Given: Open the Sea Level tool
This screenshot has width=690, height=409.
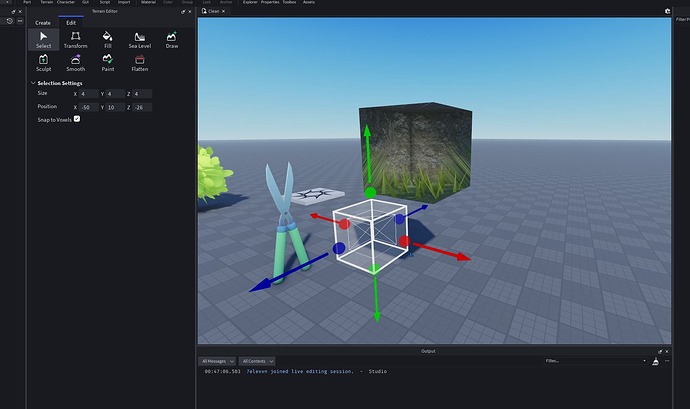Looking at the screenshot, I should tap(139, 40).
